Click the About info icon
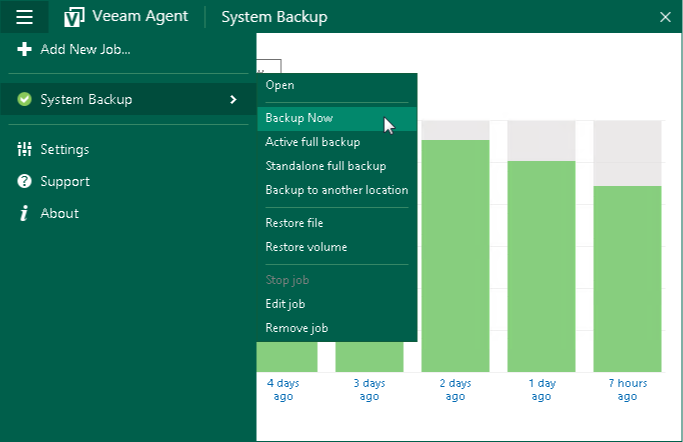 (x=24, y=213)
